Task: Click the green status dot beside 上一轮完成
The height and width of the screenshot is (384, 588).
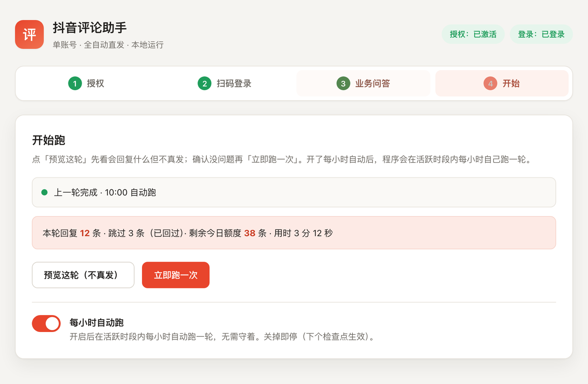Action: [45, 192]
